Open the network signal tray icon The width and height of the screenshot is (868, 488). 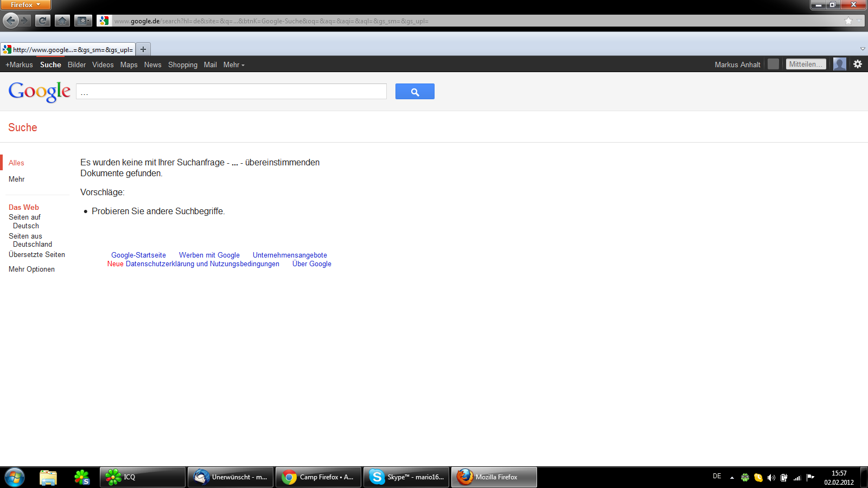[797, 478]
